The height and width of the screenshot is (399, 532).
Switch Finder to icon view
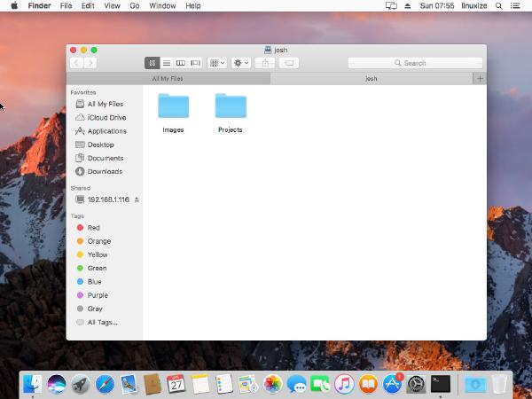152,63
